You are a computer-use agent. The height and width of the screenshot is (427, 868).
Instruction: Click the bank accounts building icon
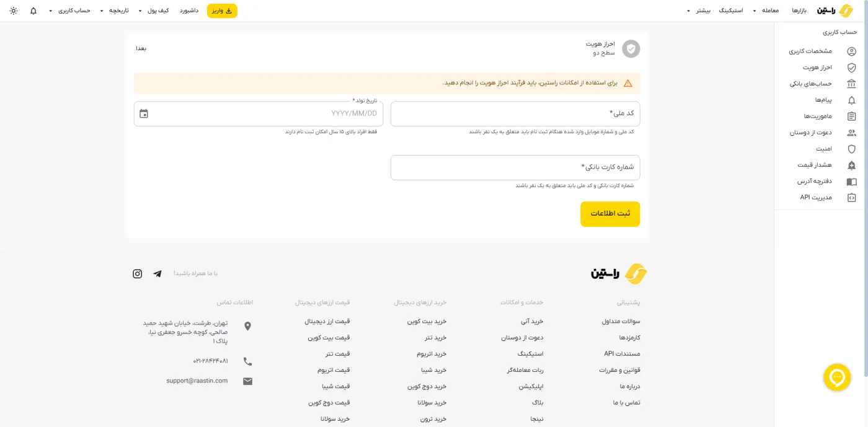(851, 84)
